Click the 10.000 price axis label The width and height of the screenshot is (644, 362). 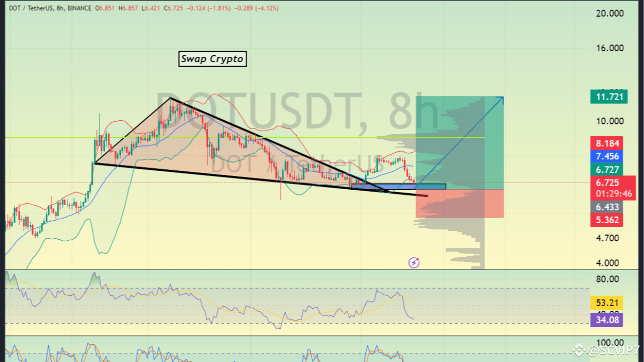tap(610, 121)
